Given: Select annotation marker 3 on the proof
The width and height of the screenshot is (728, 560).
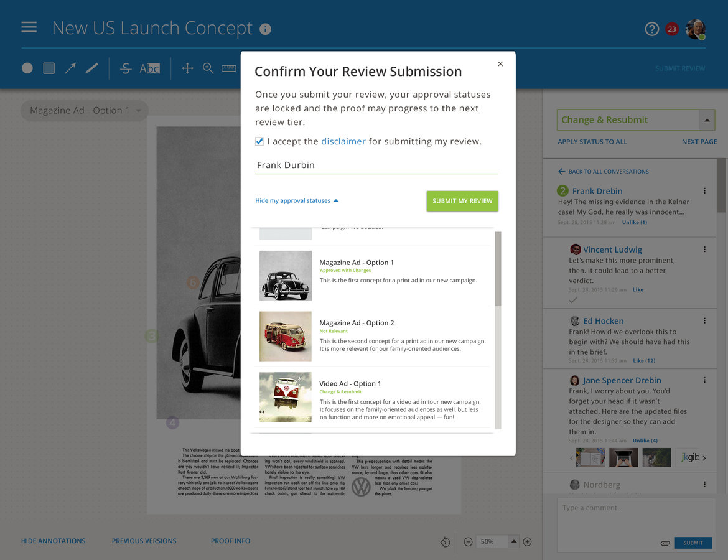Looking at the screenshot, I should 152,336.
